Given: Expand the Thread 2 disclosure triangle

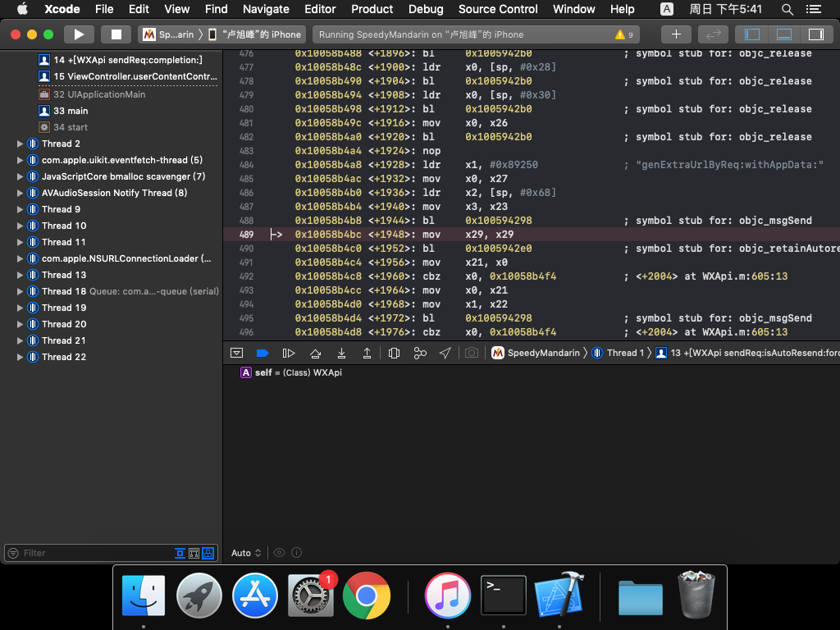Looking at the screenshot, I should pos(21,144).
